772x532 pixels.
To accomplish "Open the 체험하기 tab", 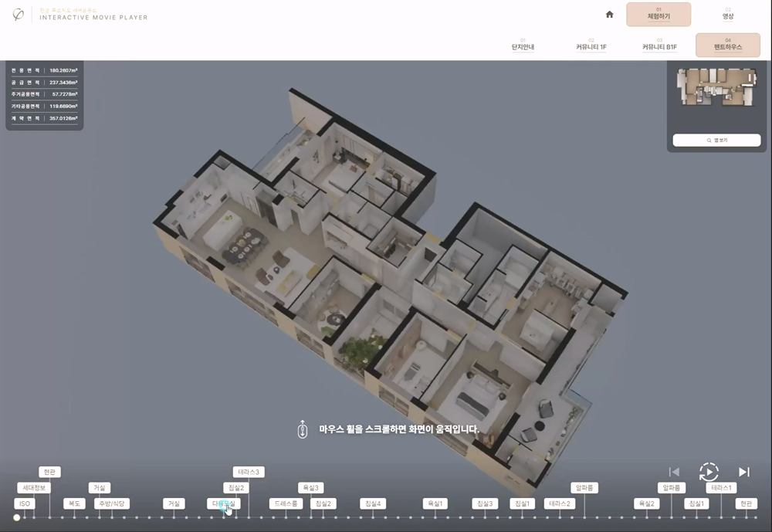I will point(659,15).
